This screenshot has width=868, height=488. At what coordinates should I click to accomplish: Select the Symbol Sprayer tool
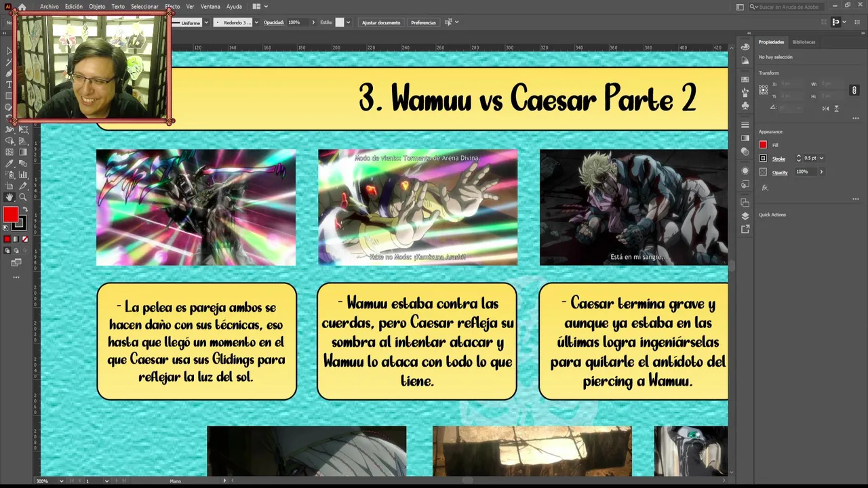[9, 175]
